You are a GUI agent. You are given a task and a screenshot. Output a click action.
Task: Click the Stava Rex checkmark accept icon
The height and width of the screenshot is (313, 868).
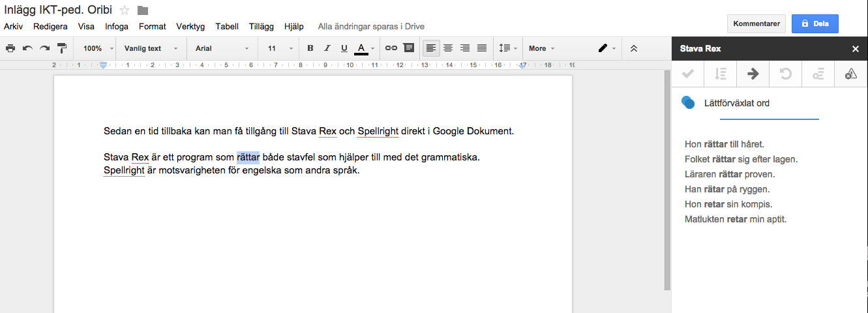click(x=687, y=74)
